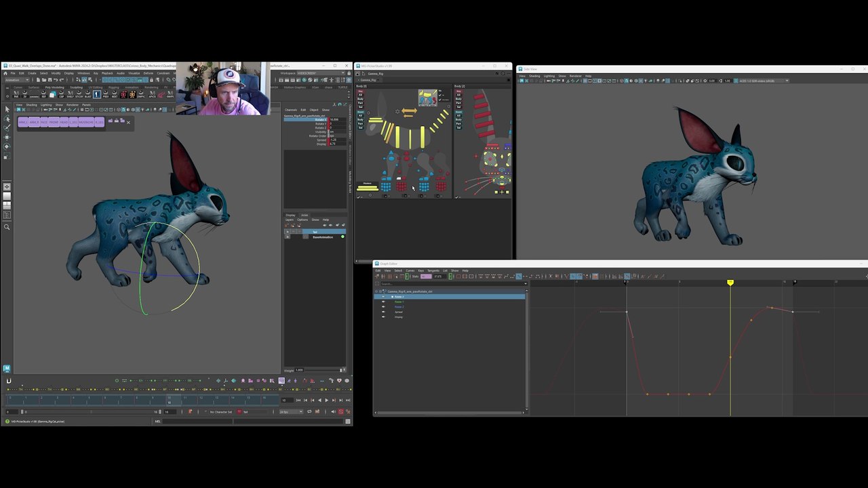868x488 pixels.
Task: Open the Windows menu in Maya
Action: (83, 73)
